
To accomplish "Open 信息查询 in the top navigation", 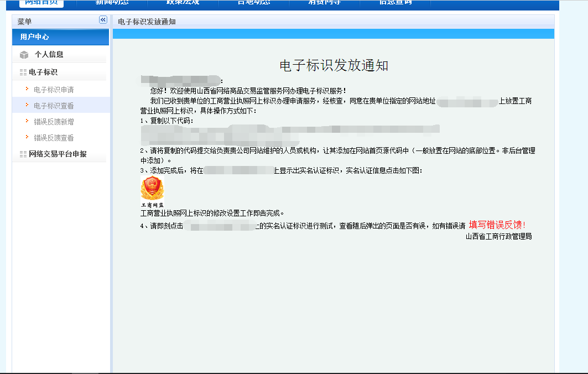I will (x=395, y=2).
